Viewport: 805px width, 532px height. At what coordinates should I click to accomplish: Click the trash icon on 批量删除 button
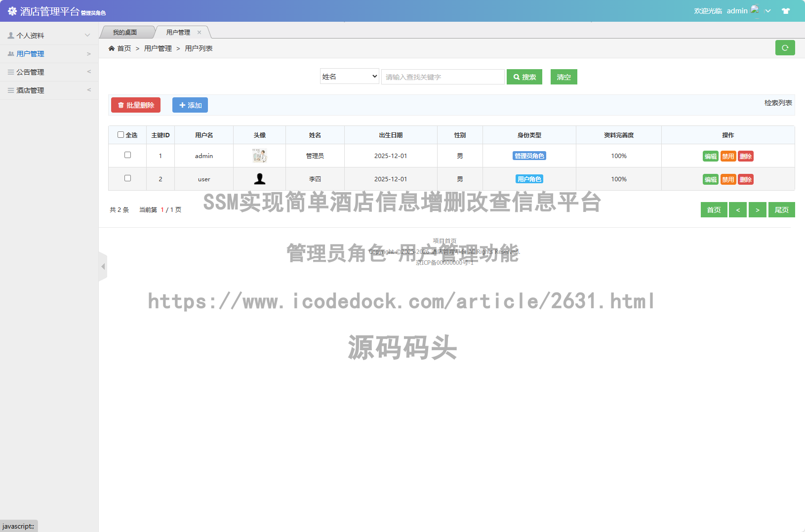pos(121,105)
